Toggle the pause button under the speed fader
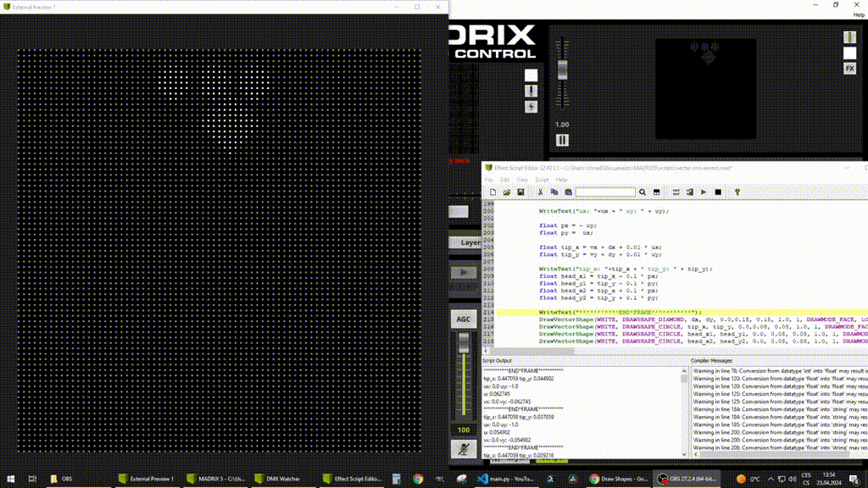Viewport: 868px width, 488px height. [x=561, y=140]
